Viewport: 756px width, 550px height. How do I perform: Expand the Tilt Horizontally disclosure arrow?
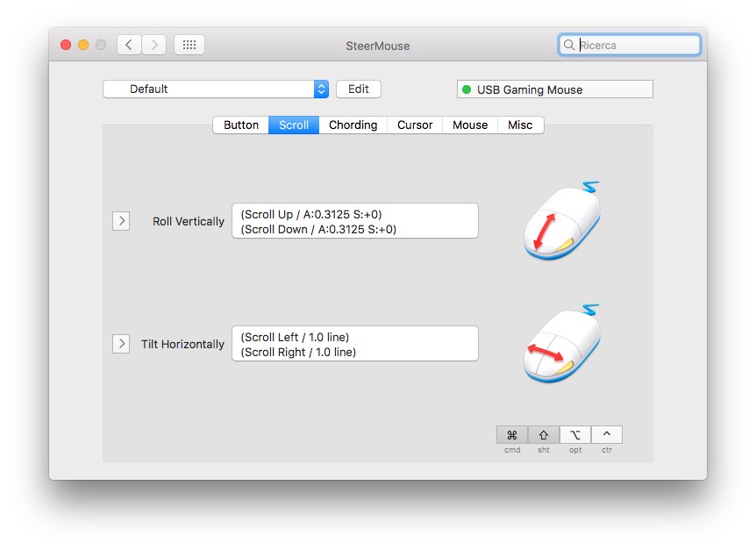[121, 344]
